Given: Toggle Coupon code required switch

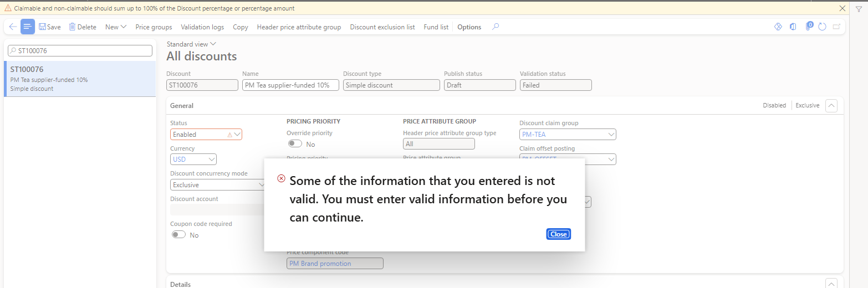Looking at the screenshot, I should [178, 235].
